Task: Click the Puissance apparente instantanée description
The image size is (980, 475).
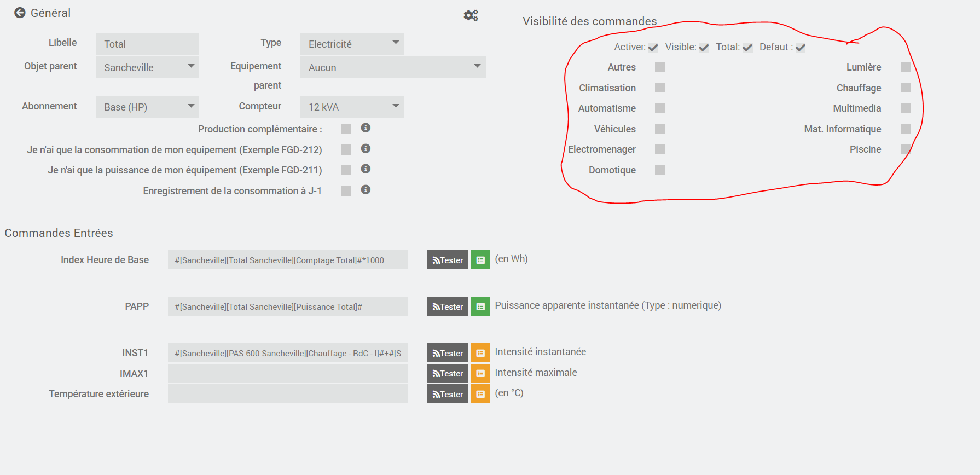Action: pos(608,305)
